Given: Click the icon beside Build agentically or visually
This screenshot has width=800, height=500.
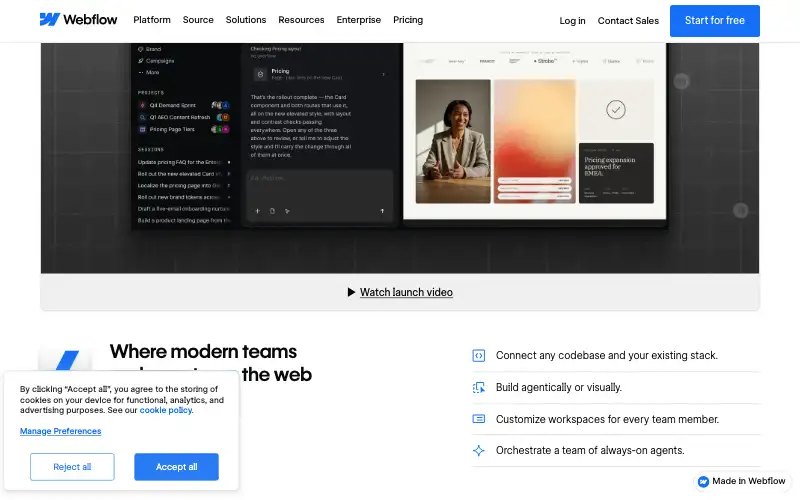Looking at the screenshot, I should click(x=479, y=388).
